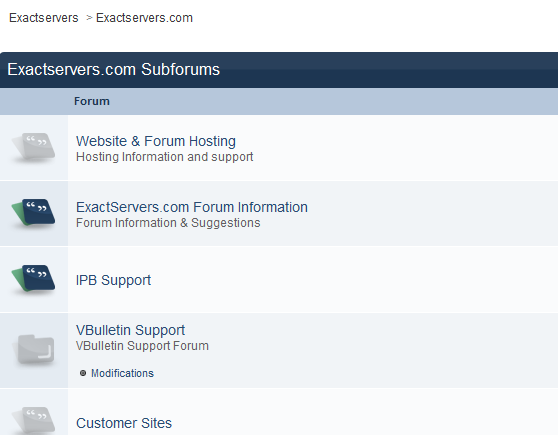Click the Hosting Information and support description
This screenshot has width=558, height=435.
[x=164, y=157]
